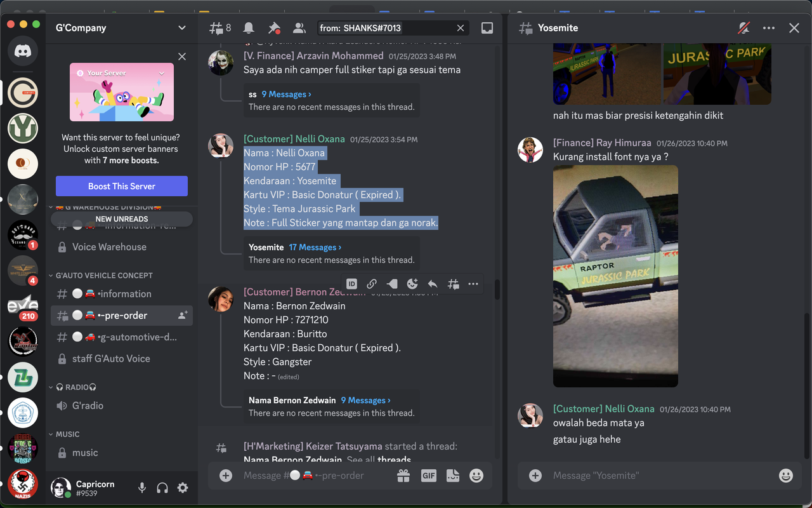Click gift Nitro icon in message bar
This screenshot has height=508, width=812.
(403, 476)
